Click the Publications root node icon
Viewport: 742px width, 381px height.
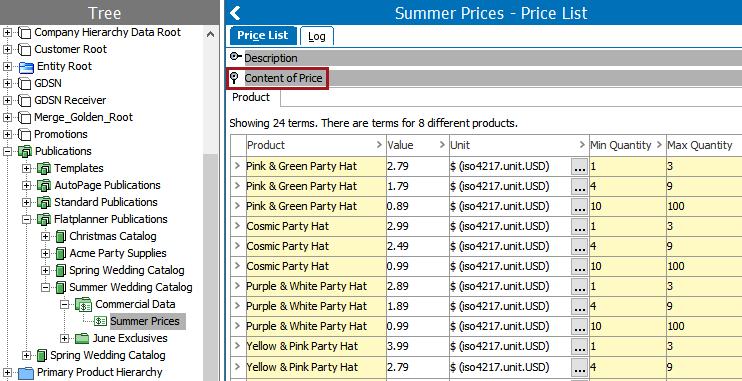(25, 151)
